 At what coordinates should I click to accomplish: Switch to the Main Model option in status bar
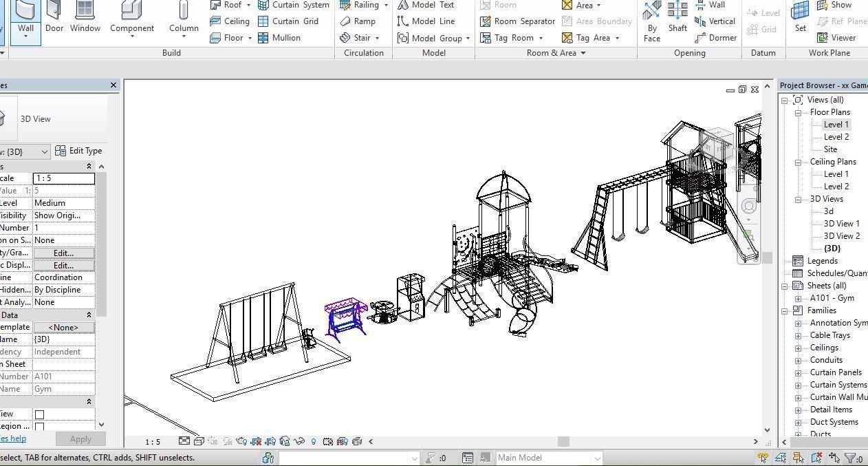548,457
